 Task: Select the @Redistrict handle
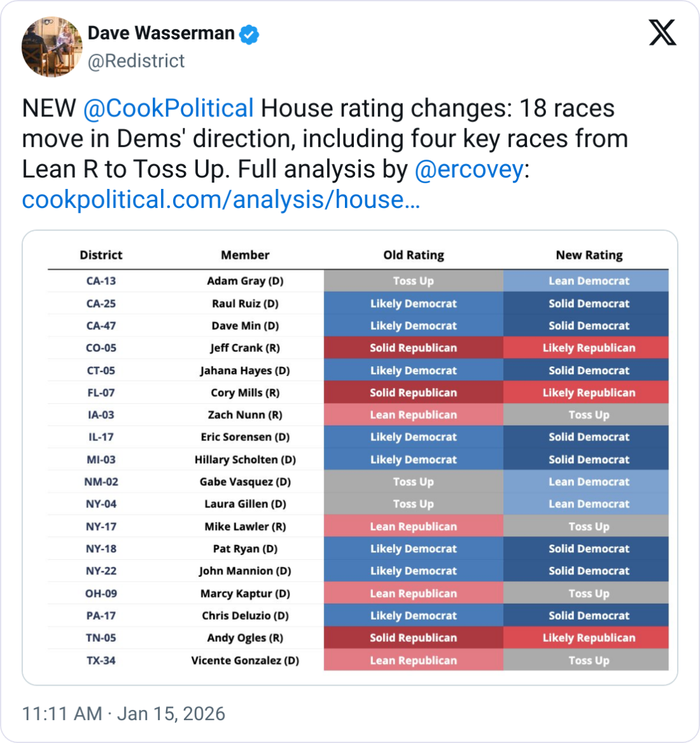coord(137,60)
